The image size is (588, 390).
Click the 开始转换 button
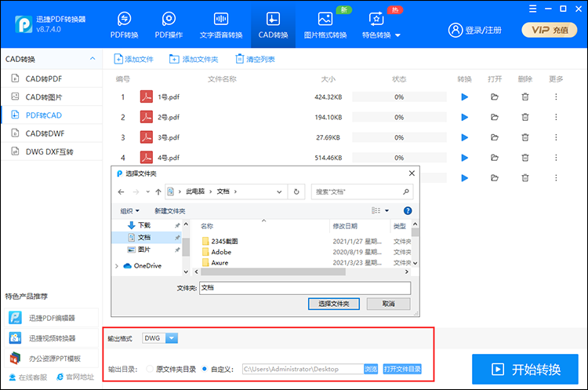point(525,370)
